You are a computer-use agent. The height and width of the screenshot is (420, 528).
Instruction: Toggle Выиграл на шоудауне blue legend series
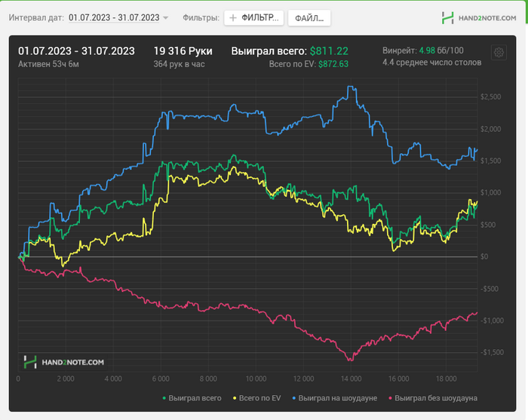pos(335,398)
